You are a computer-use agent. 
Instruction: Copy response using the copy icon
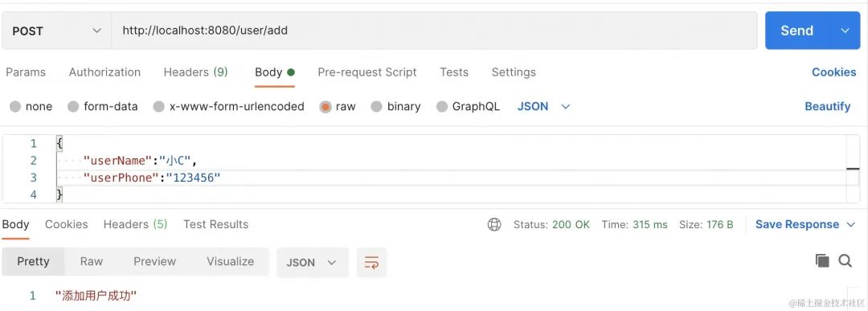[x=822, y=260]
